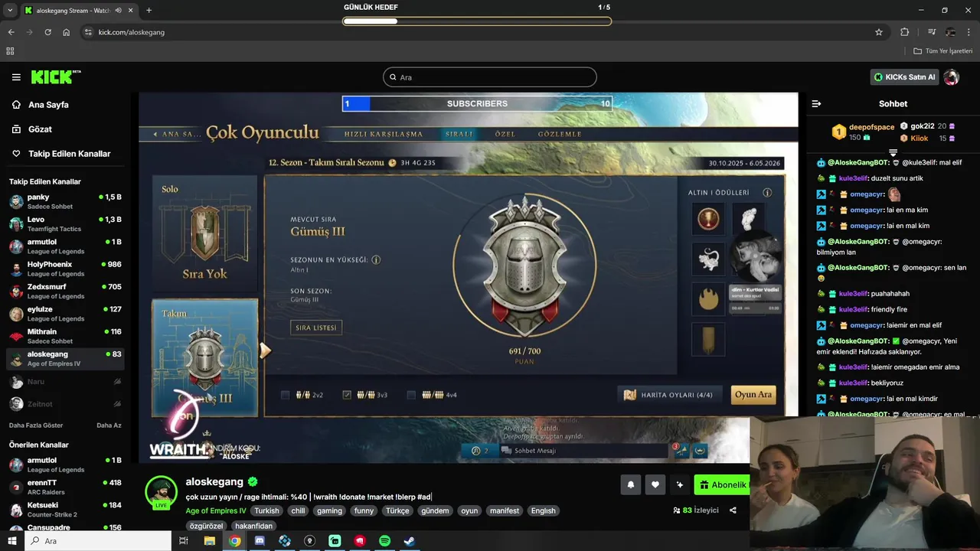The image size is (980, 551).
Task: Bookmark page with the star icon
Action: click(x=879, y=32)
